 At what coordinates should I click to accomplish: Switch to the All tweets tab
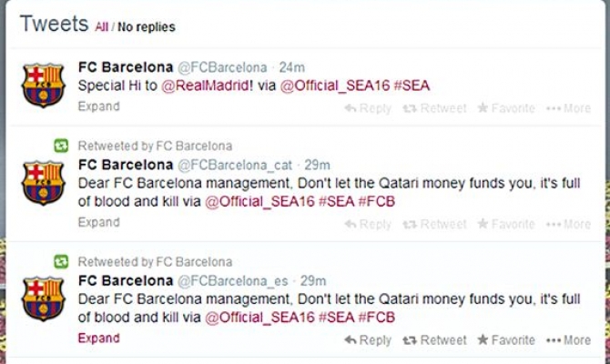101,27
